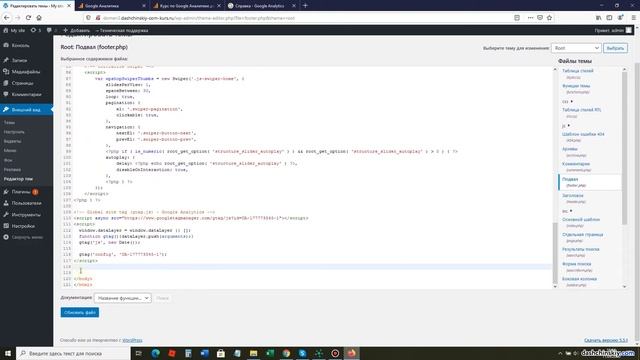This screenshot has height=360, width=640.
Task: Close the Google Аналитика tab
Action: (144, 6)
